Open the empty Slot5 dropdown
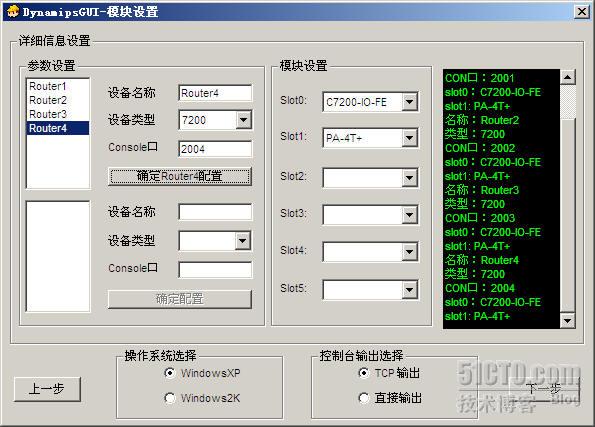Image resolution: width=595 pixels, height=427 pixels. click(409, 290)
